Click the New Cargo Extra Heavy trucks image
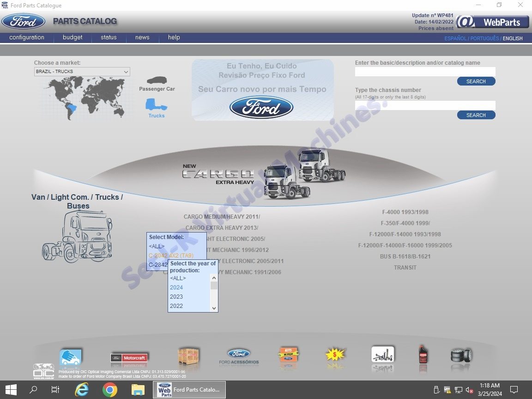The height and width of the screenshot is (399, 532). click(264, 174)
